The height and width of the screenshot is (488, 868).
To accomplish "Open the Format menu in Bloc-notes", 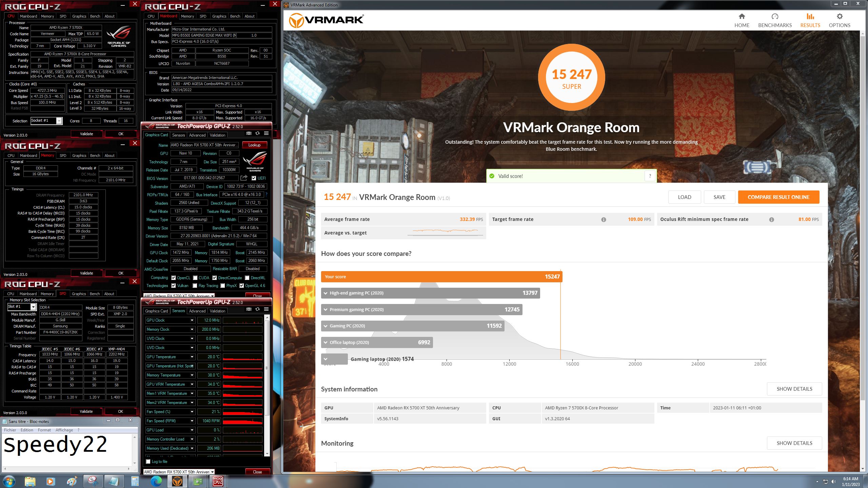I will pyautogui.click(x=44, y=430).
